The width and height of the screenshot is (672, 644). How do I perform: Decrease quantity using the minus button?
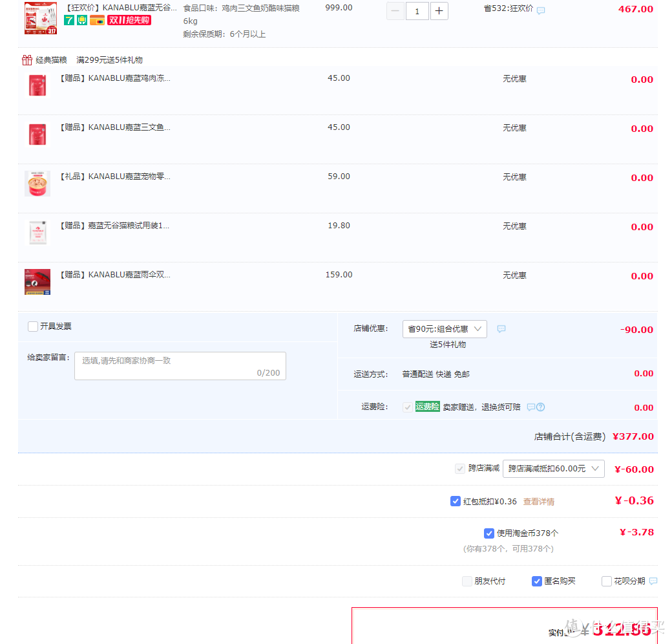click(395, 11)
